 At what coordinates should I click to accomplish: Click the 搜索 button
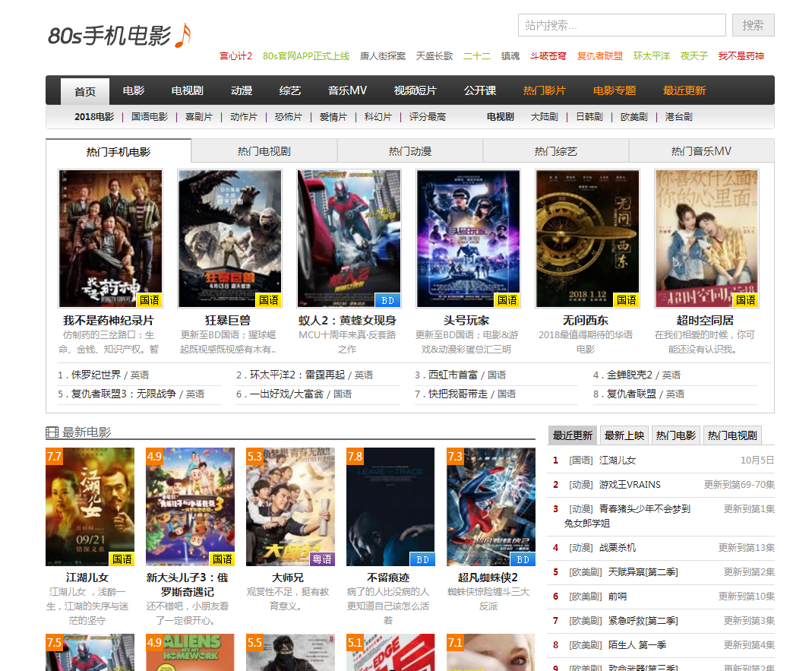click(753, 25)
